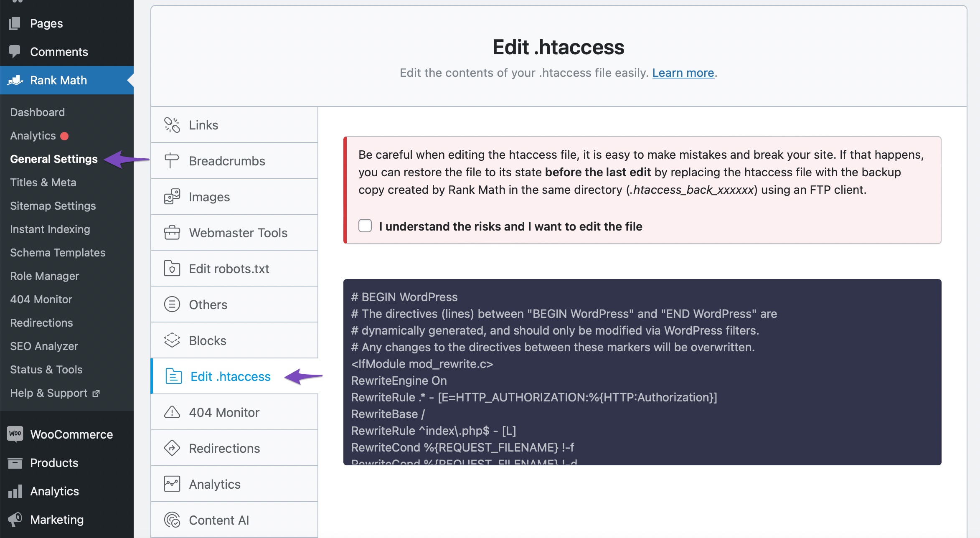Open Titles & Meta settings
This screenshot has width=980, height=538.
pos(43,183)
